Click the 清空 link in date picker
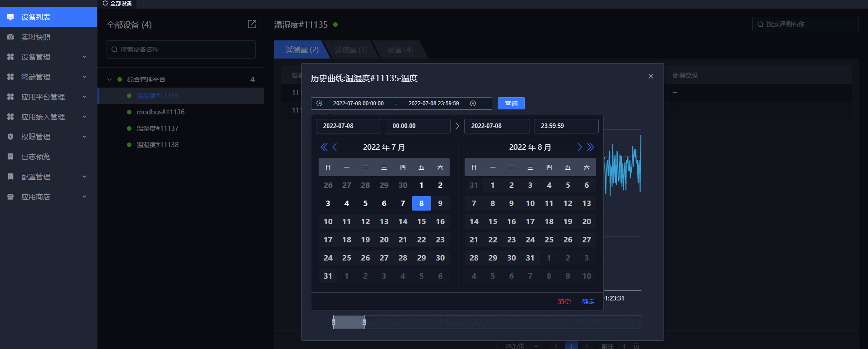The image size is (868, 349). click(564, 301)
